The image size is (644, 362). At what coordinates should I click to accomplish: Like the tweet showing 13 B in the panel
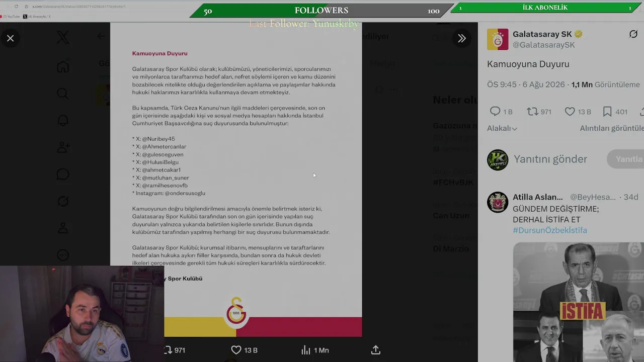coord(578,112)
